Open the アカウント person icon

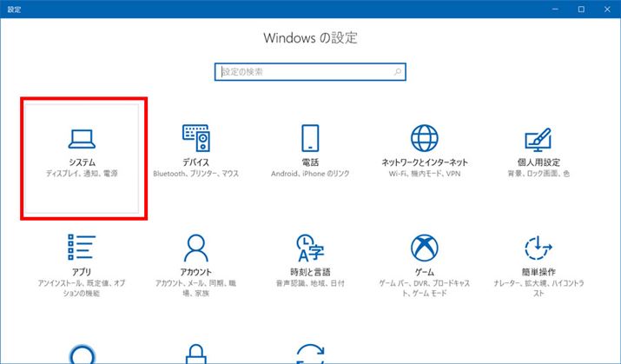(x=196, y=248)
